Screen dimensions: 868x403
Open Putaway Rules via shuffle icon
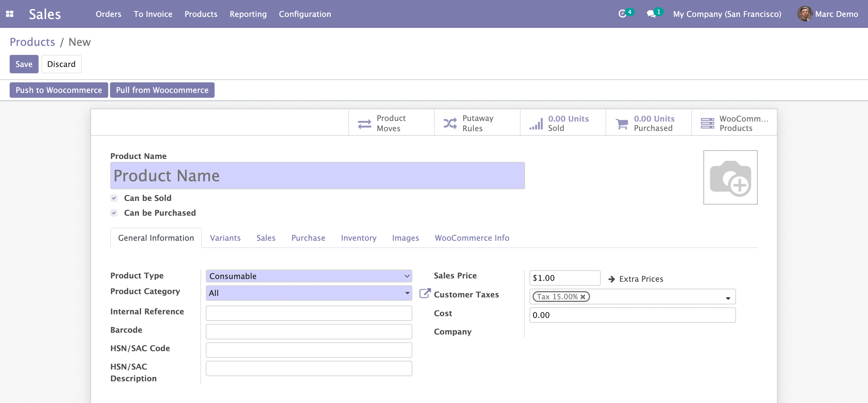[x=450, y=124]
